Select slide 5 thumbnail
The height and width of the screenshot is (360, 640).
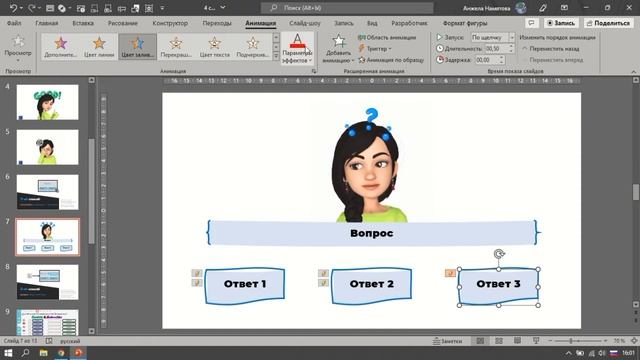(x=47, y=147)
